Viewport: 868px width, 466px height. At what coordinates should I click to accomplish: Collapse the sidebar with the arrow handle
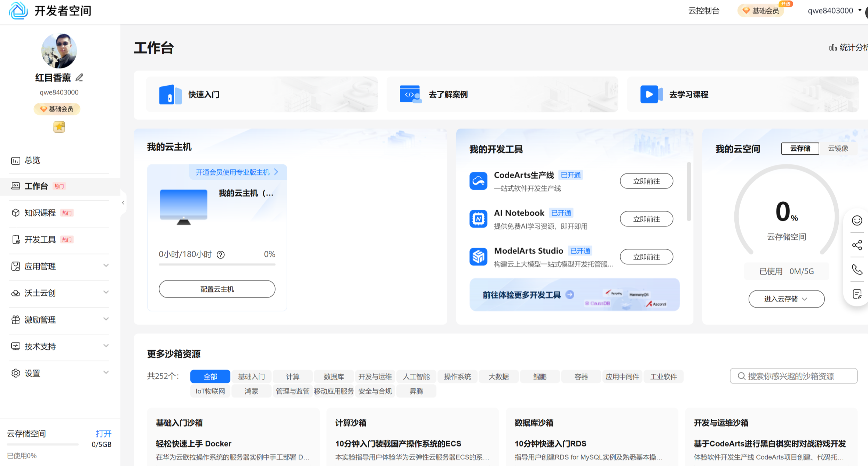point(123,203)
